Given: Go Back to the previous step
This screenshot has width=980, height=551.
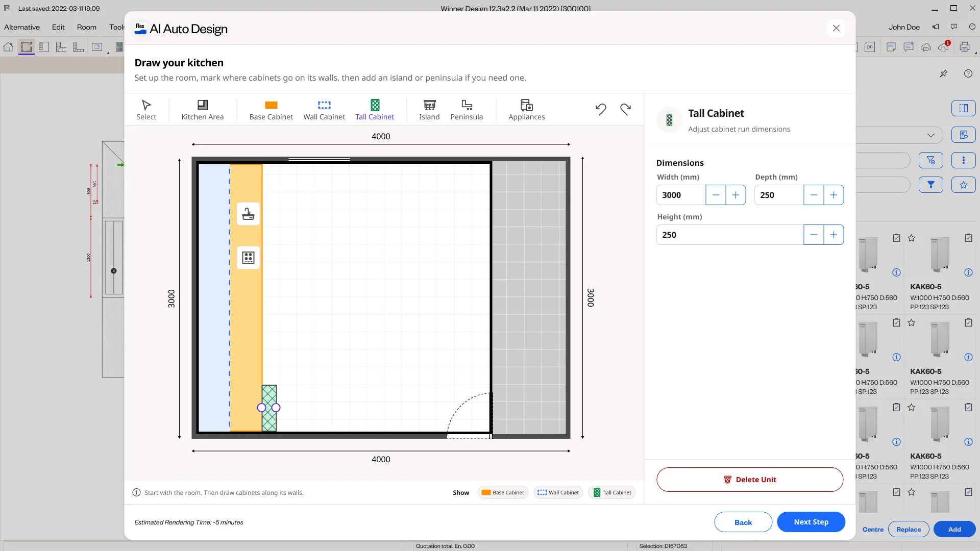Looking at the screenshot, I should click(x=743, y=522).
